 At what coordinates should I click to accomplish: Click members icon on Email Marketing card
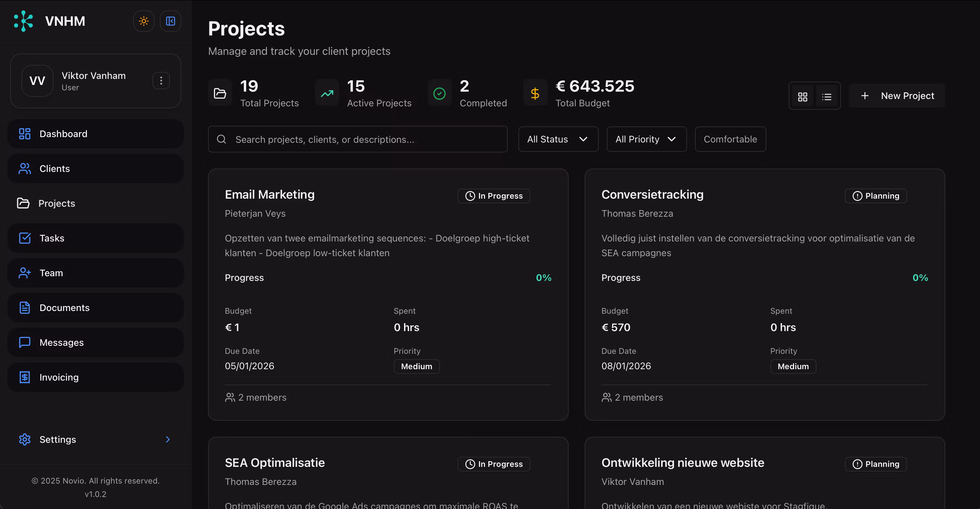click(230, 398)
